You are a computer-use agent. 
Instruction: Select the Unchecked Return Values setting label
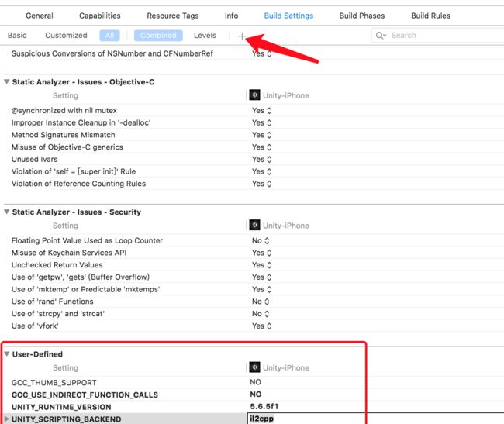(x=57, y=265)
